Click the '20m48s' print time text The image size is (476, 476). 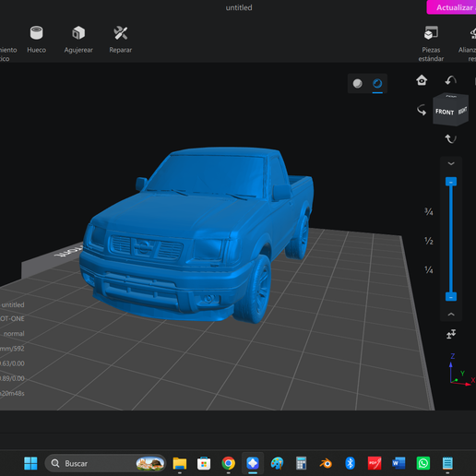(x=12, y=393)
